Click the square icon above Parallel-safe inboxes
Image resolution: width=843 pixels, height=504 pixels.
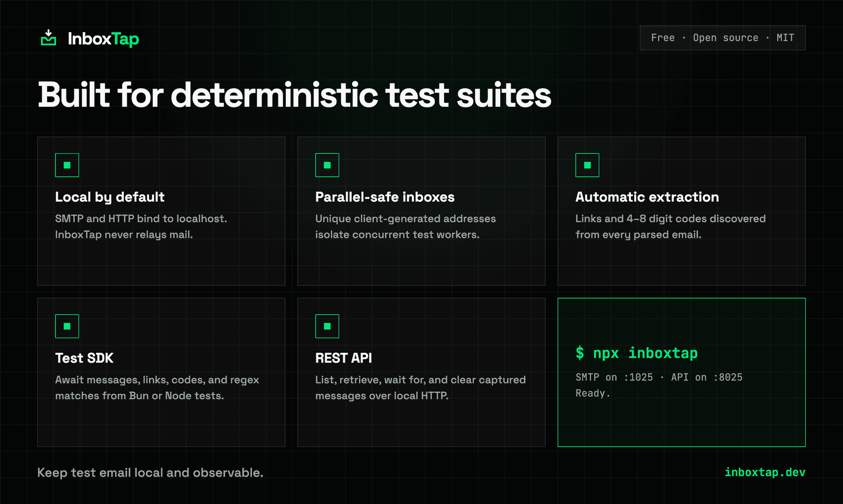(327, 165)
